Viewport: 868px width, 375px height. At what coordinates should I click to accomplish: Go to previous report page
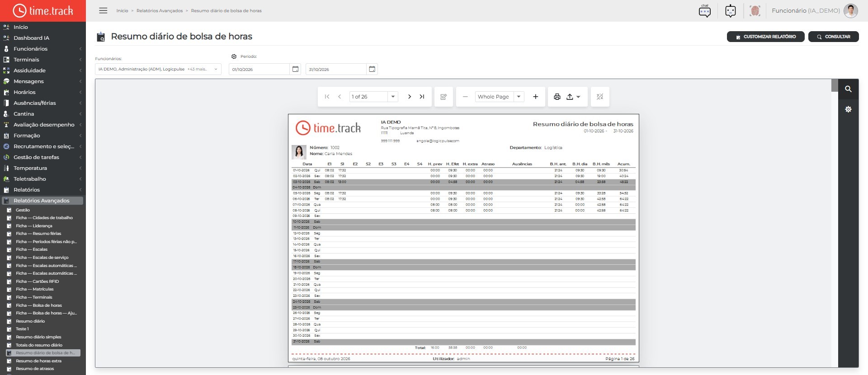[340, 97]
